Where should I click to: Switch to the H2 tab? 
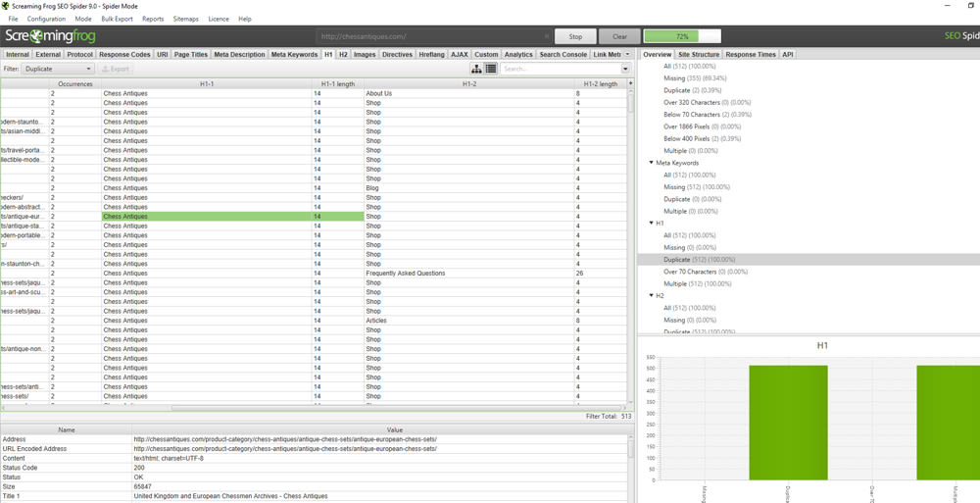click(x=343, y=55)
